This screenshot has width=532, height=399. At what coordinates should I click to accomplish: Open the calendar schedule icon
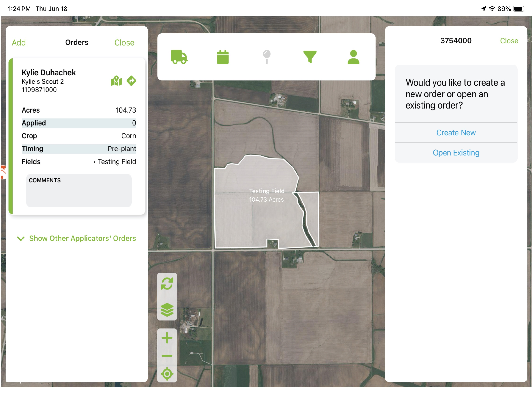pyautogui.click(x=223, y=57)
